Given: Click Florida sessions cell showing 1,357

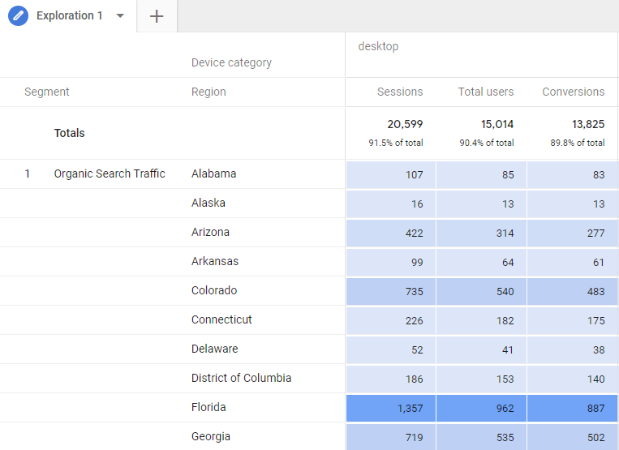Looking at the screenshot, I should point(391,408).
